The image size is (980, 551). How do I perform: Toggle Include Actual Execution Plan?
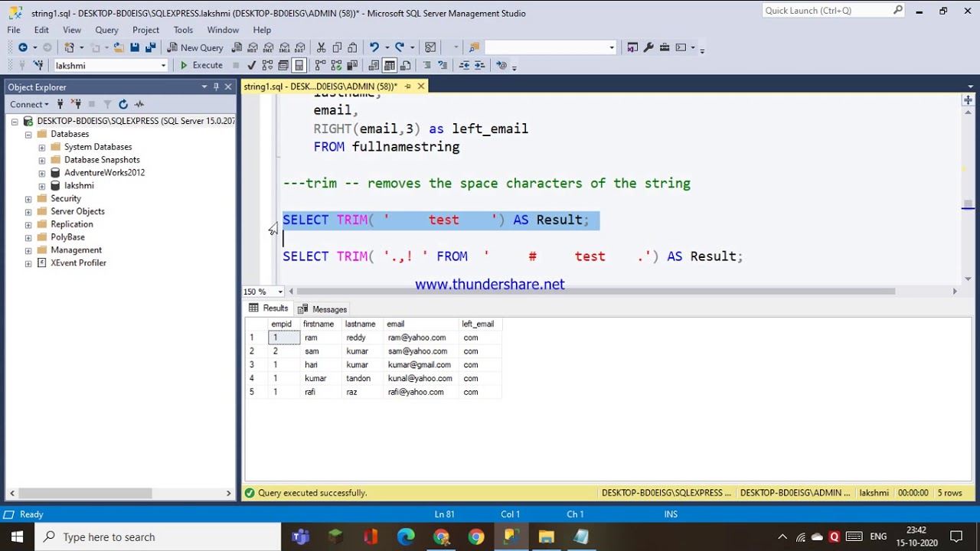[x=320, y=65]
